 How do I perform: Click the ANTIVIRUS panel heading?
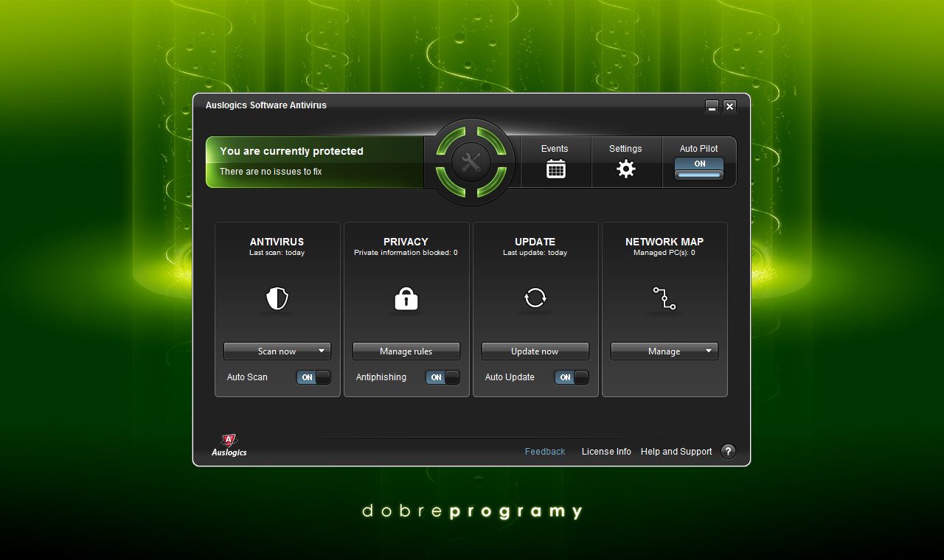pos(277,242)
